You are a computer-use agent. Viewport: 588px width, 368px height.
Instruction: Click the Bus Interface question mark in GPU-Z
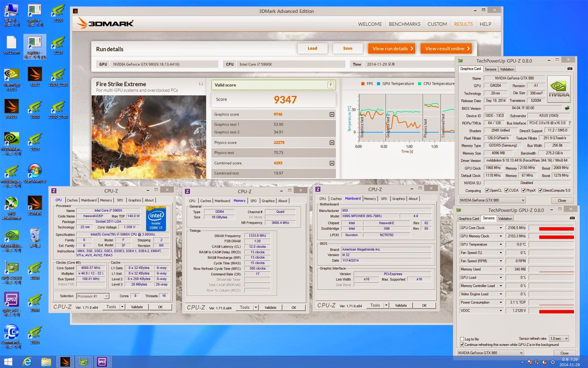tap(570, 123)
